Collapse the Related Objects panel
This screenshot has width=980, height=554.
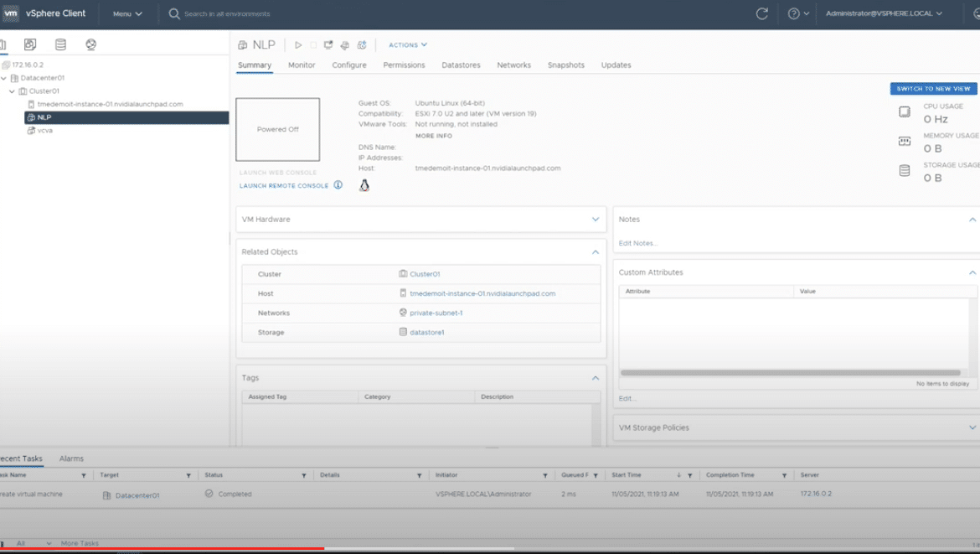coord(596,252)
